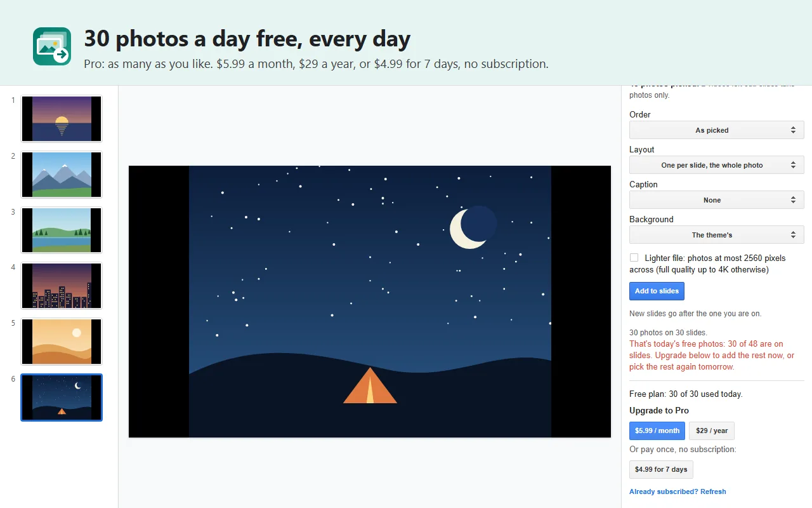
Task: Open the Order dropdown showing As picked
Action: 717,130
